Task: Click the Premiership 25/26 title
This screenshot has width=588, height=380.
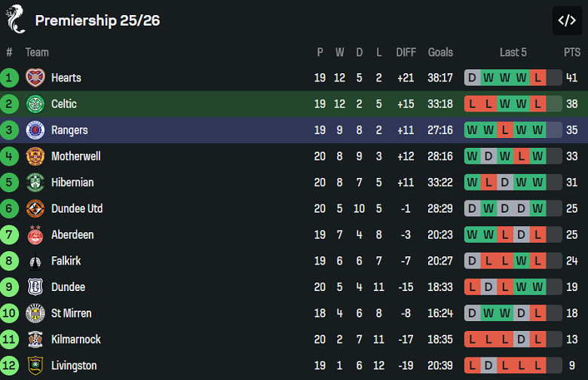Action: pos(97,20)
